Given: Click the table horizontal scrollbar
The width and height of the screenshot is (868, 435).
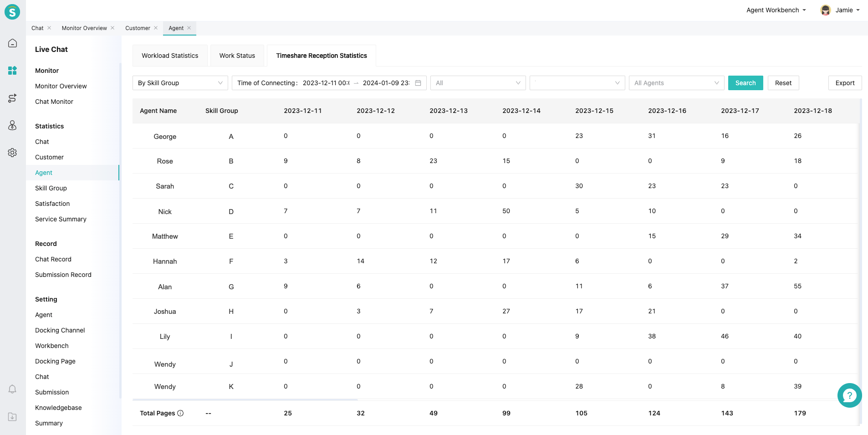Looking at the screenshot, I should (245, 399).
